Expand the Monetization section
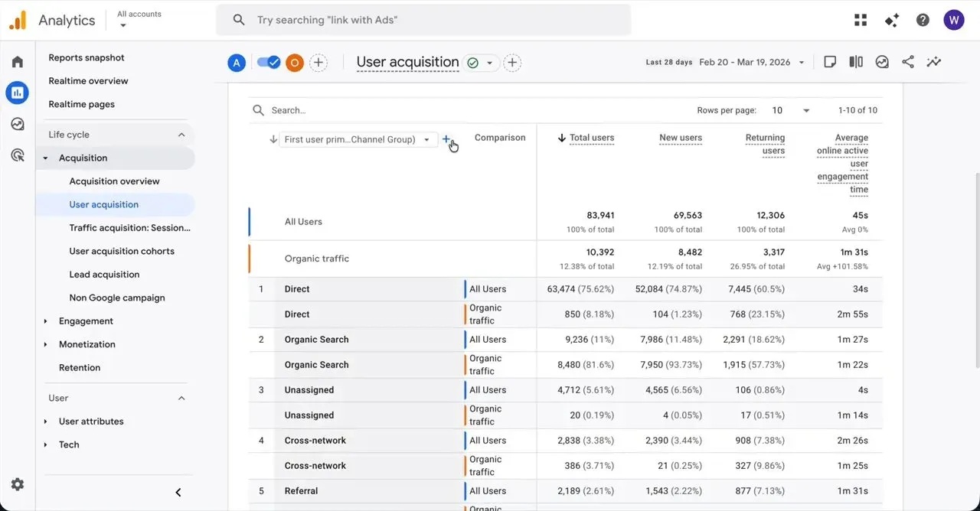The height and width of the screenshot is (511, 980). 46,344
